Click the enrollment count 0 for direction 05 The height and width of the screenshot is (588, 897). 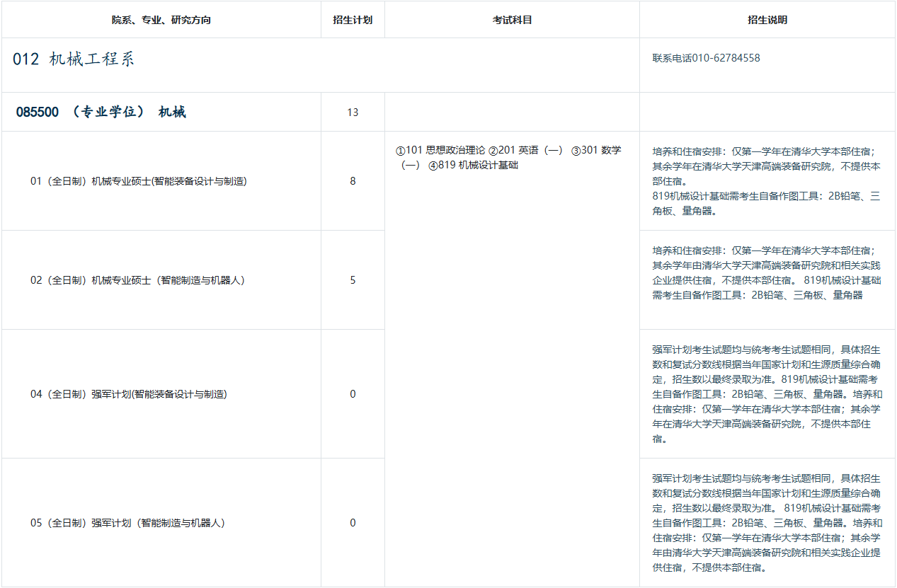point(353,523)
